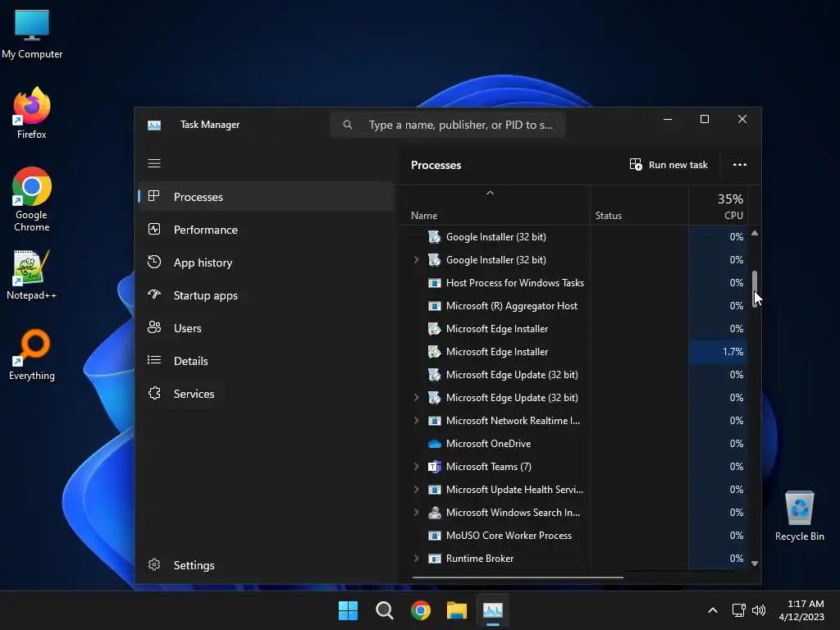Click the Task Manager title bar app icon
This screenshot has height=630, width=840.
[x=154, y=125]
